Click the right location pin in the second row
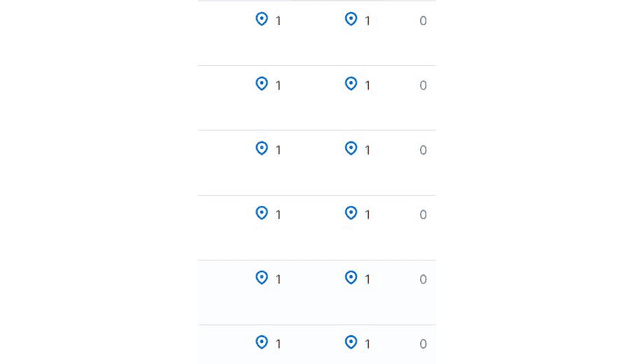The width and height of the screenshot is (630, 364). 351,83
